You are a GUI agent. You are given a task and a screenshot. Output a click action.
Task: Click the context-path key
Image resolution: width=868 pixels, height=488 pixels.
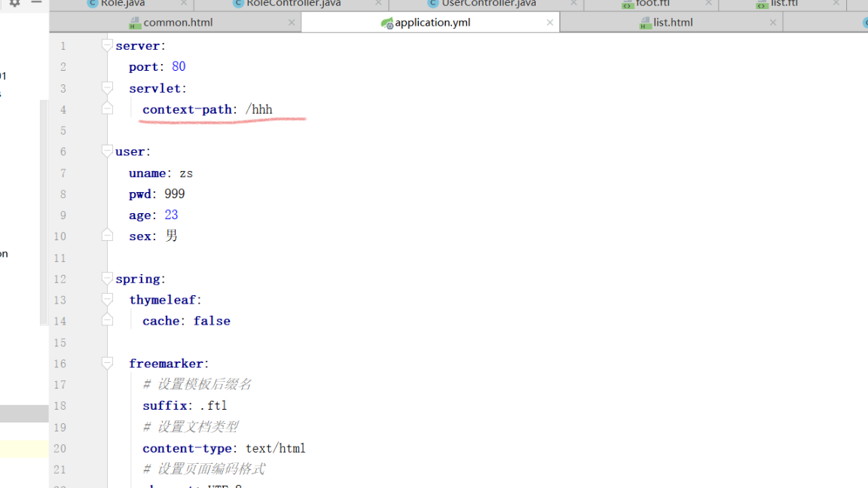click(187, 109)
